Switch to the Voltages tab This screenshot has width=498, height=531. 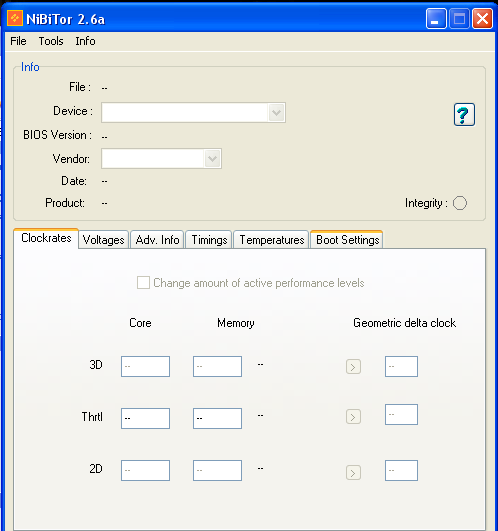[x=104, y=240]
